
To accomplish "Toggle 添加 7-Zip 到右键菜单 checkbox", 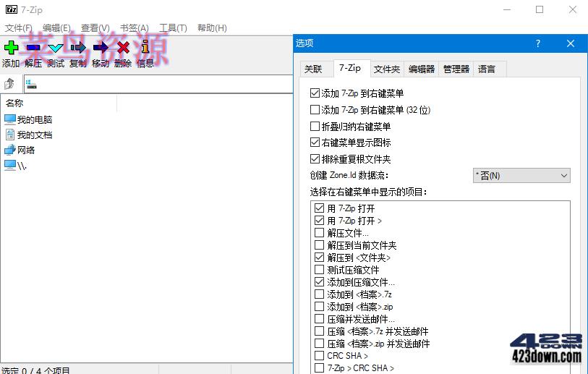I will coord(315,93).
